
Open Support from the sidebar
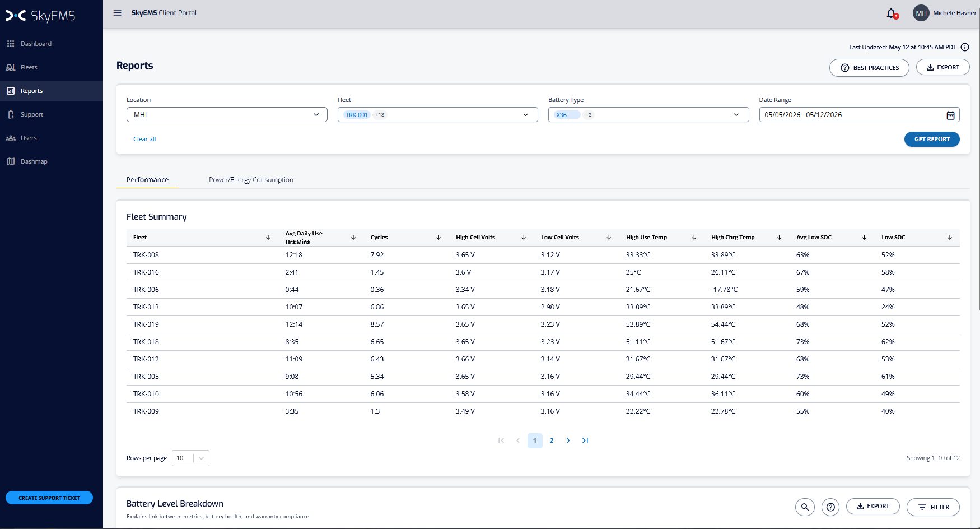(x=52, y=114)
